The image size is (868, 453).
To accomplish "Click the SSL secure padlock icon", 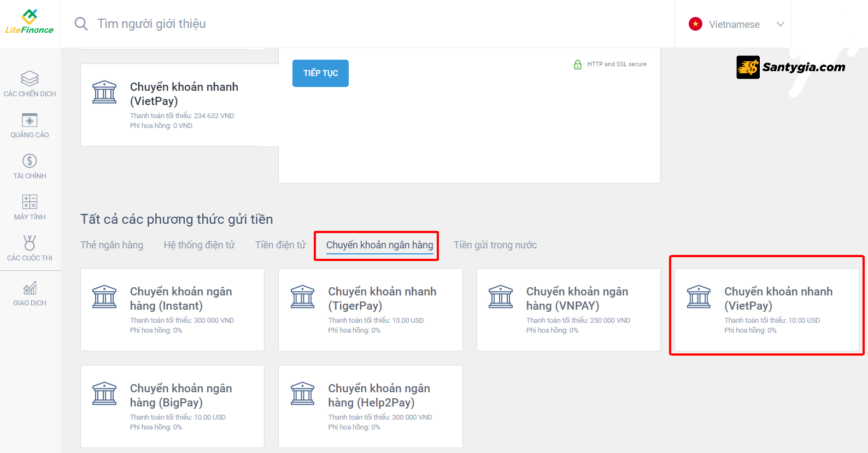I will pyautogui.click(x=578, y=65).
